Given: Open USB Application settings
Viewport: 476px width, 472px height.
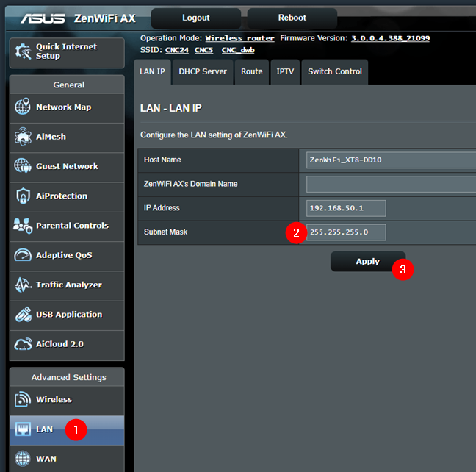Looking at the screenshot, I should click(67, 315).
